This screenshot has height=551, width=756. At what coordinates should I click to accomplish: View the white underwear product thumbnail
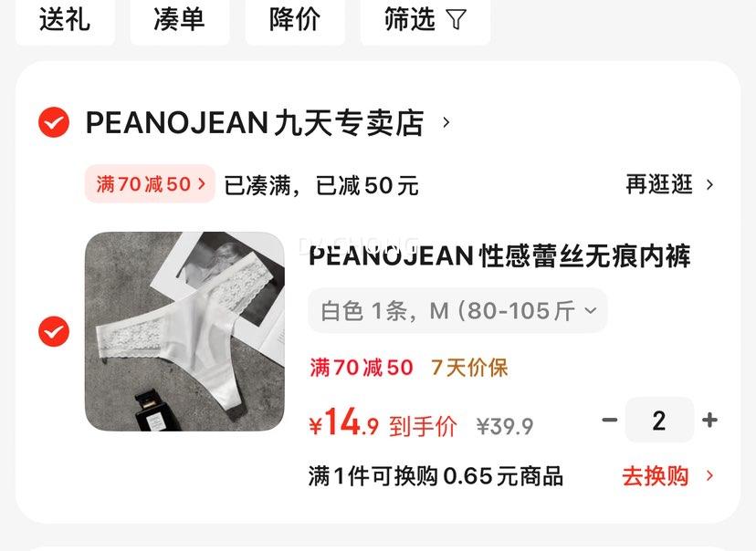coord(184,331)
